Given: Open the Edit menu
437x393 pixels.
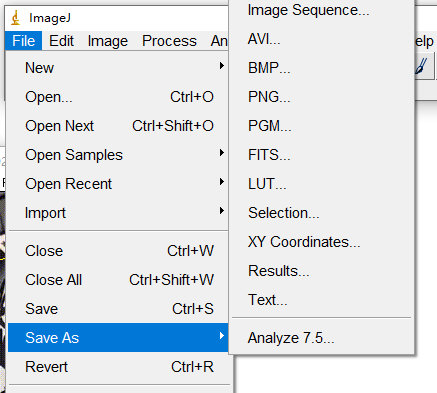Looking at the screenshot, I should tap(61, 41).
